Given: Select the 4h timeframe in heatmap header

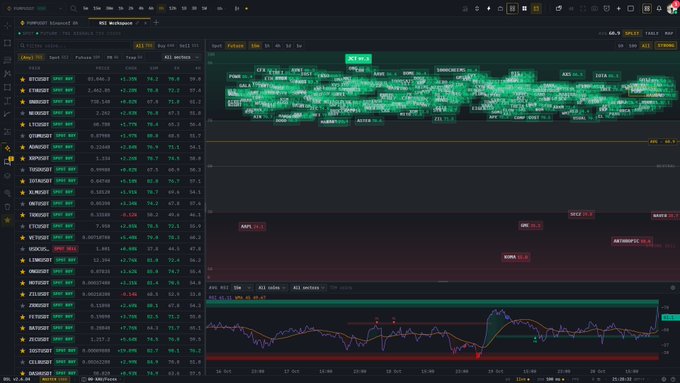Looking at the screenshot, I should (278, 46).
